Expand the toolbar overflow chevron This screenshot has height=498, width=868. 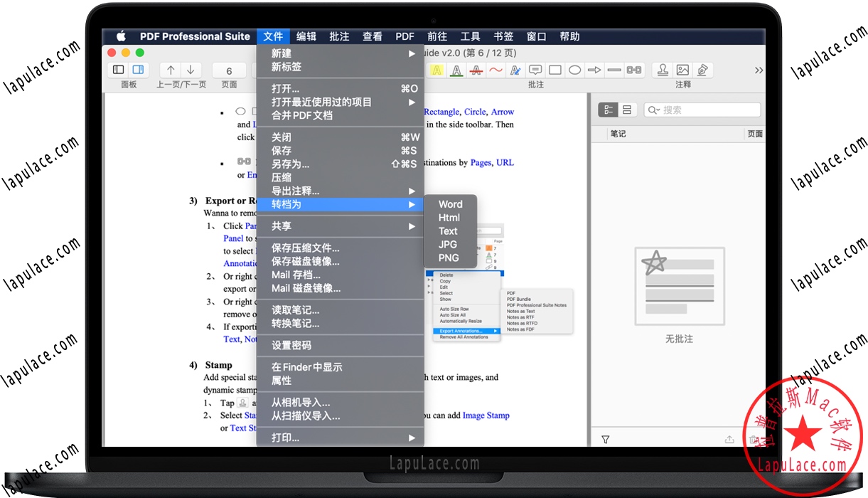pyautogui.click(x=759, y=70)
